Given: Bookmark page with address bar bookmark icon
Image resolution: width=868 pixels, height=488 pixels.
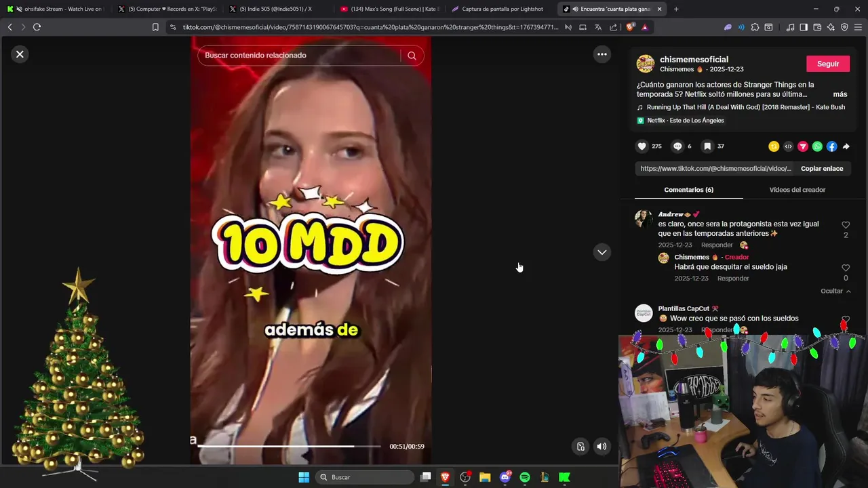Looking at the screenshot, I should point(155,27).
